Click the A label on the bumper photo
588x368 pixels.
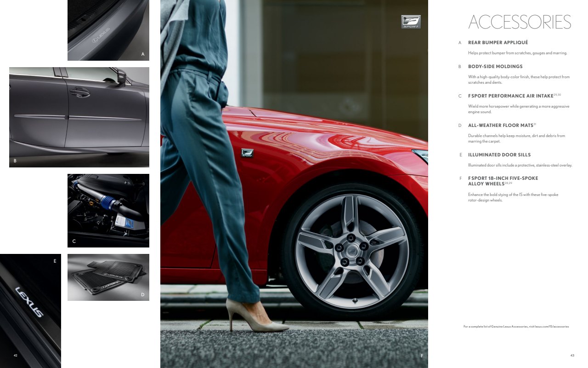point(143,54)
